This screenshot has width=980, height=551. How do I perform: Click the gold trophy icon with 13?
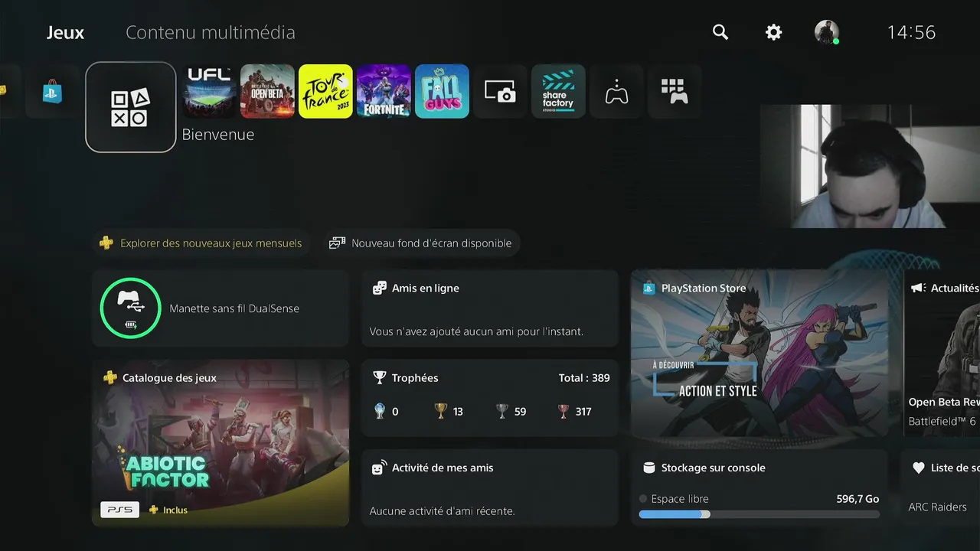pyautogui.click(x=440, y=412)
